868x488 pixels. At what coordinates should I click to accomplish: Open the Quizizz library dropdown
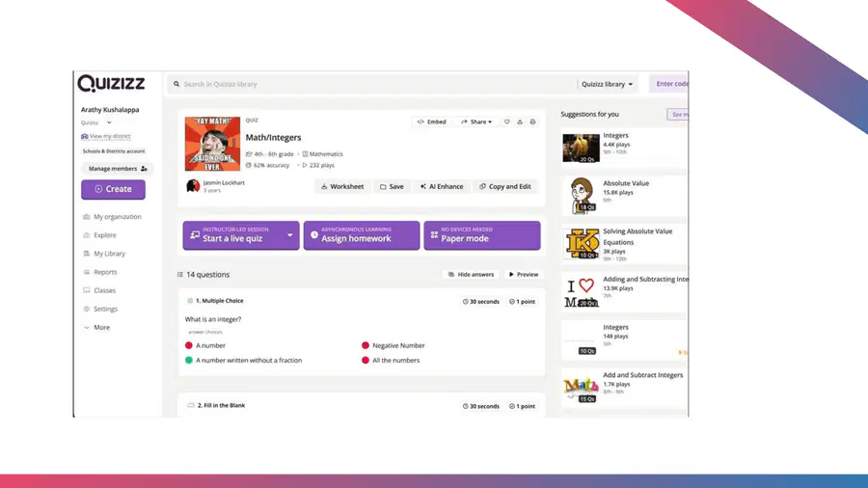tap(607, 84)
